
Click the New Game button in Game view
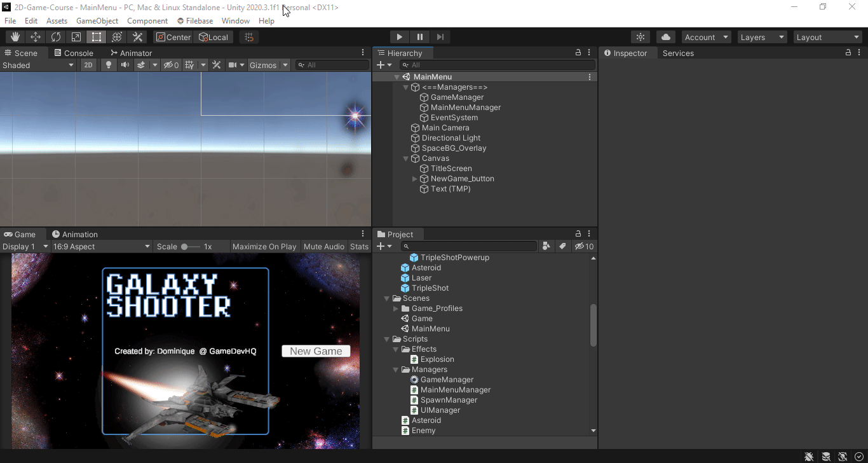(x=316, y=351)
